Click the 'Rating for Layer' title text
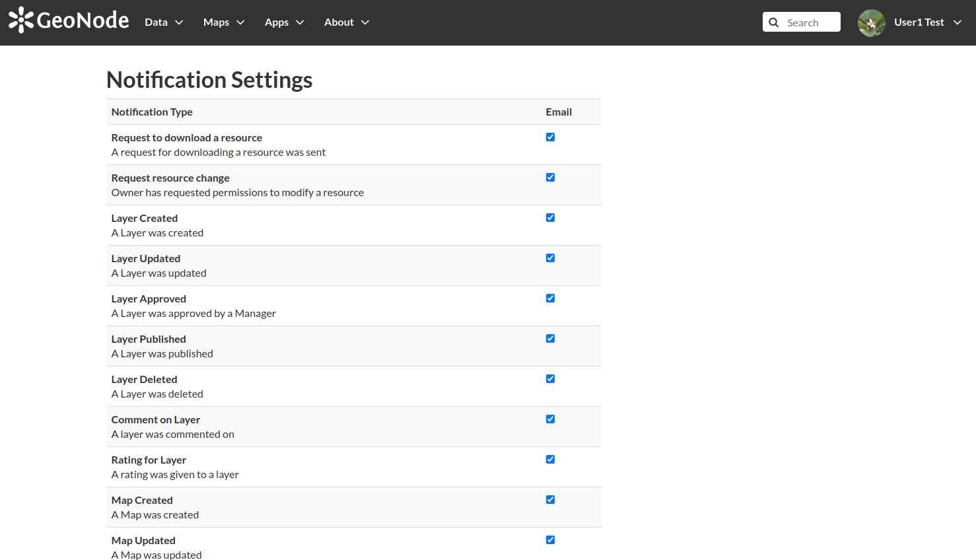 click(149, 460)
